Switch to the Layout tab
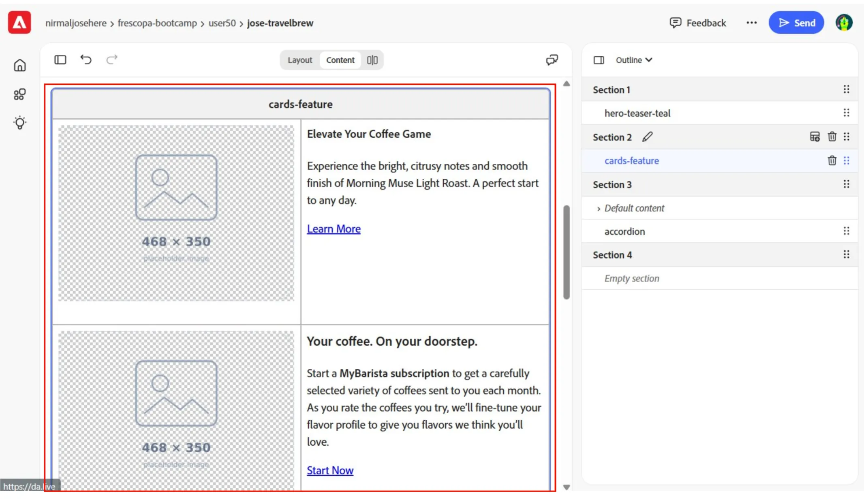Screen dimensions: 868x500 300,60
